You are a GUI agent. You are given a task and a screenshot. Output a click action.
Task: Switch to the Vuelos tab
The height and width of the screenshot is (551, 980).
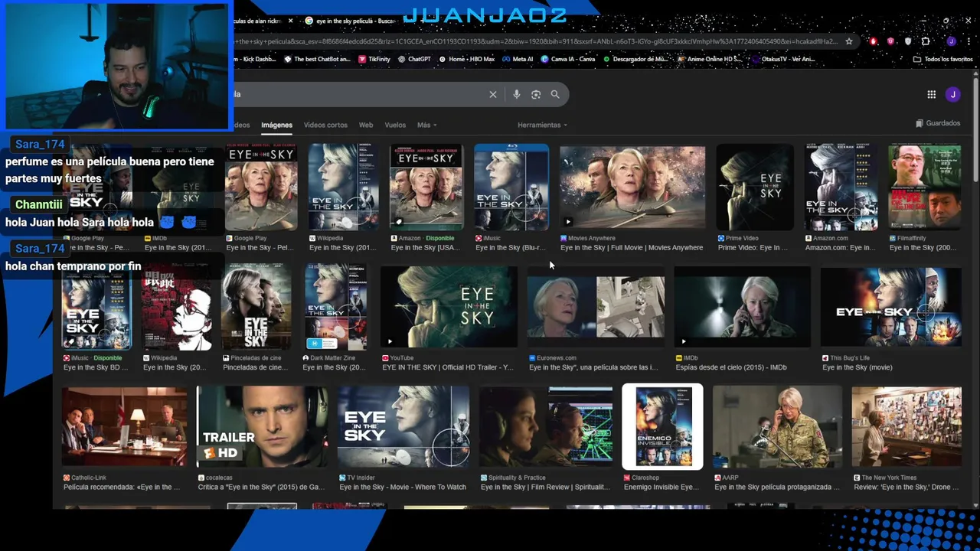coord(395,125)
